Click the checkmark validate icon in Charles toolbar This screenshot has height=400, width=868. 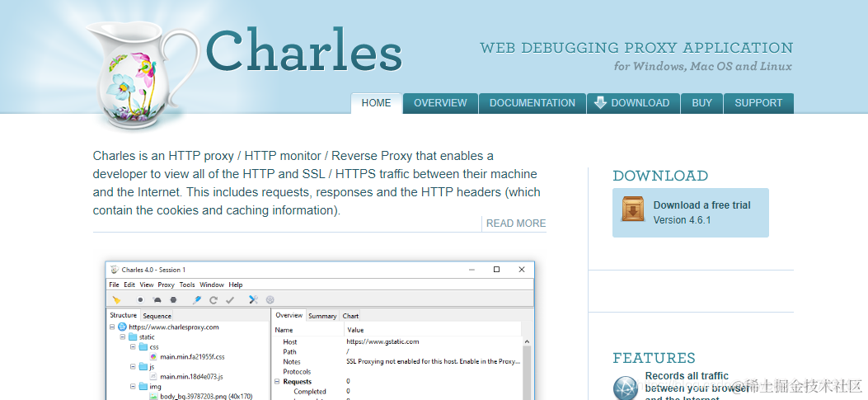[230, 299]
